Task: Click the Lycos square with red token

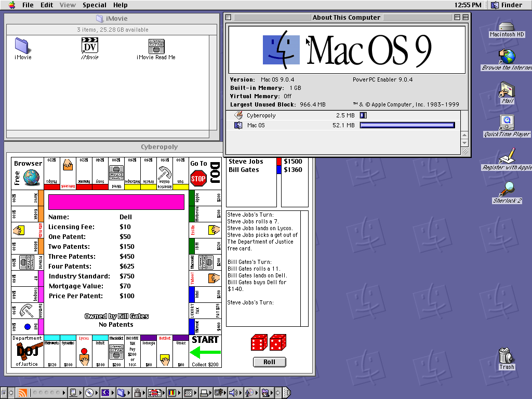Action: click(84, 351)
